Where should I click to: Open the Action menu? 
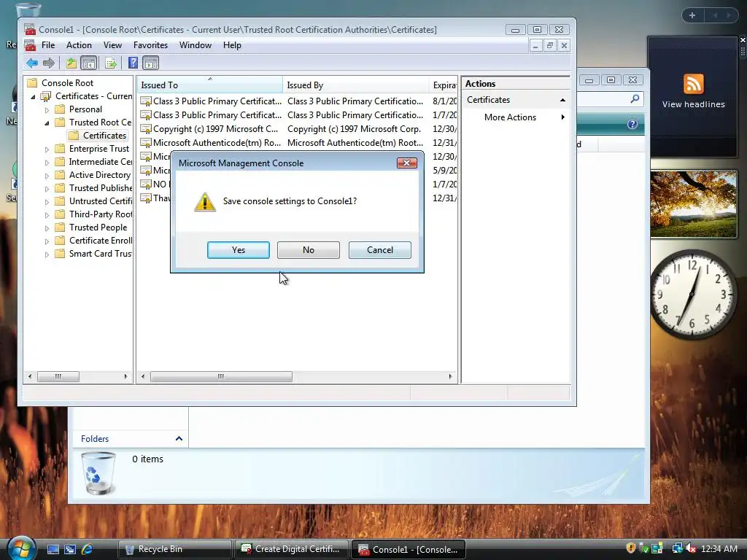pos(79,45)
